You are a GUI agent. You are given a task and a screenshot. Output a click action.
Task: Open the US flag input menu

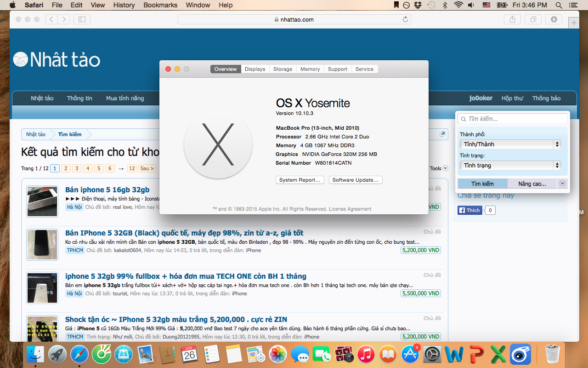[x=486, y=5]
